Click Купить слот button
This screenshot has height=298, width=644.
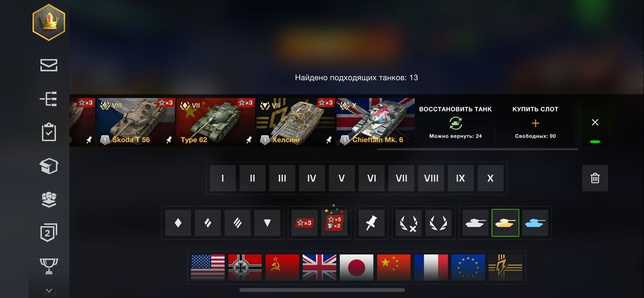[x=535, y=123]
